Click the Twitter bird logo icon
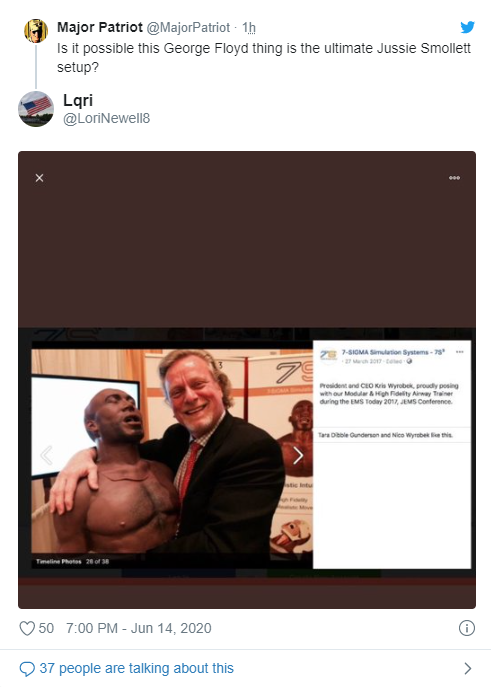The height and width of the screenshot is (687, 491). click(x=467, y=27)
